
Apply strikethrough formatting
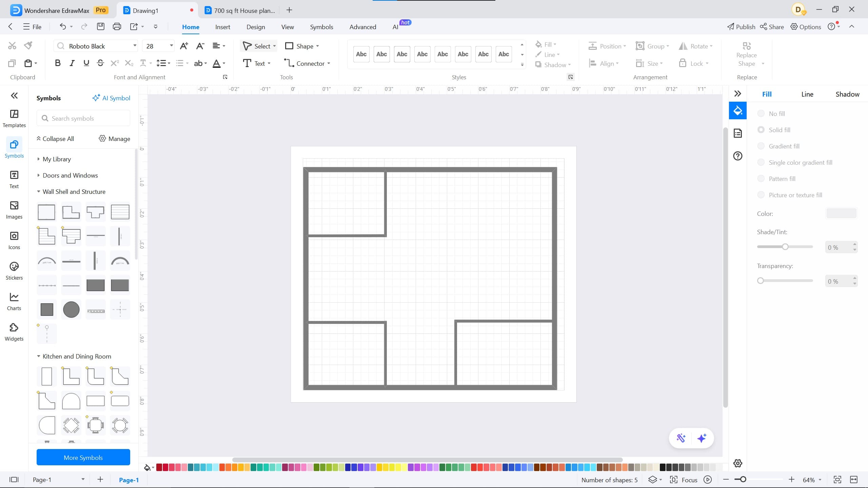click(x=100, y=63)
